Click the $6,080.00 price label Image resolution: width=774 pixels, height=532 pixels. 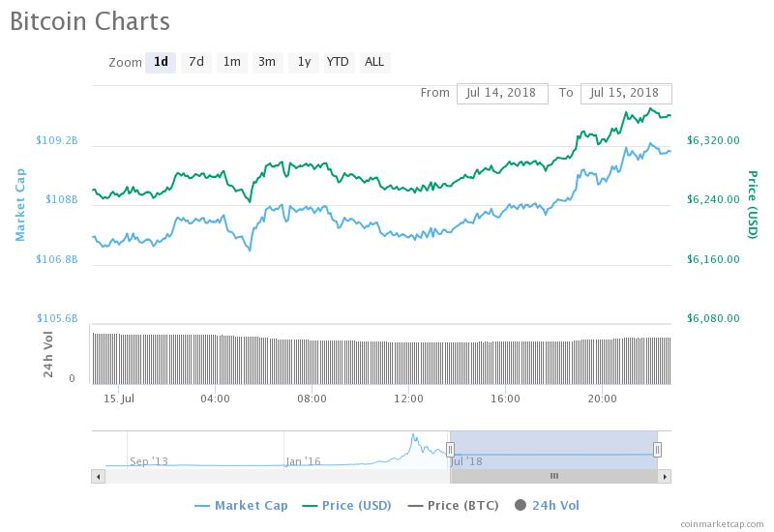click(x=713, y=318)
